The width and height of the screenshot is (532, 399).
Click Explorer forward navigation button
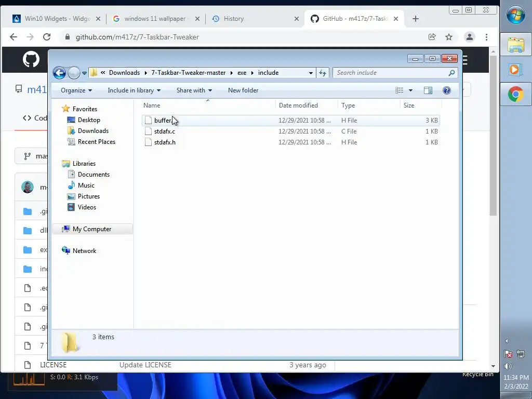(74, 73)
